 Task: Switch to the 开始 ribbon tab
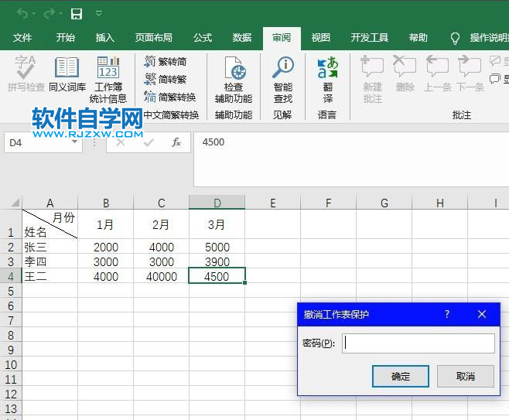click(x=65, y=38)
